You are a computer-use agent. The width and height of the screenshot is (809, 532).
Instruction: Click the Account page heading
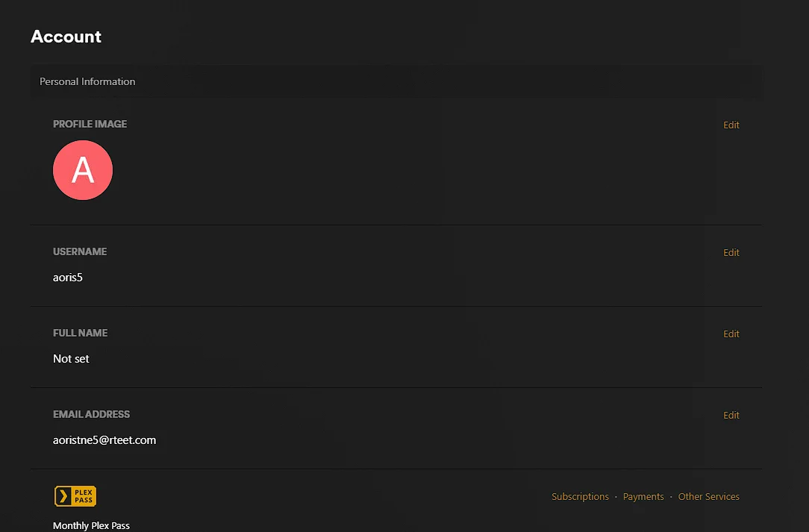pos(66,37)
